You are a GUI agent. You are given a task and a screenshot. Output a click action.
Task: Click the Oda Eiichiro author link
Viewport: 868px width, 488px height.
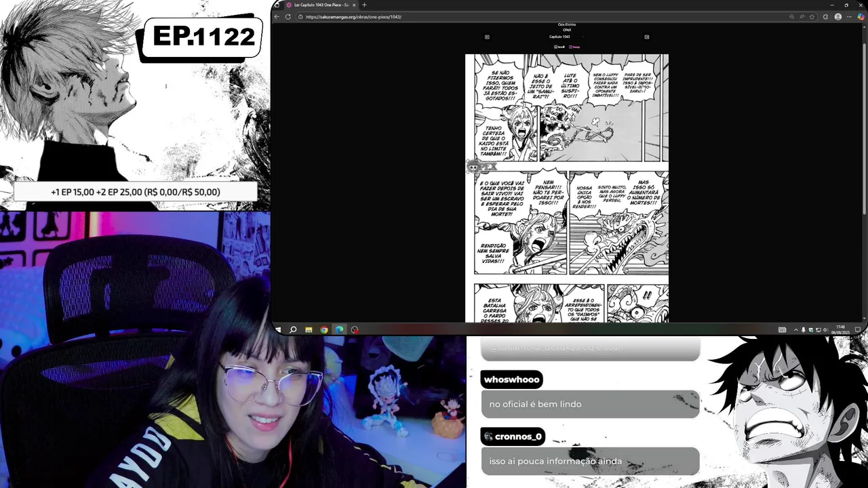click(567, 24)
